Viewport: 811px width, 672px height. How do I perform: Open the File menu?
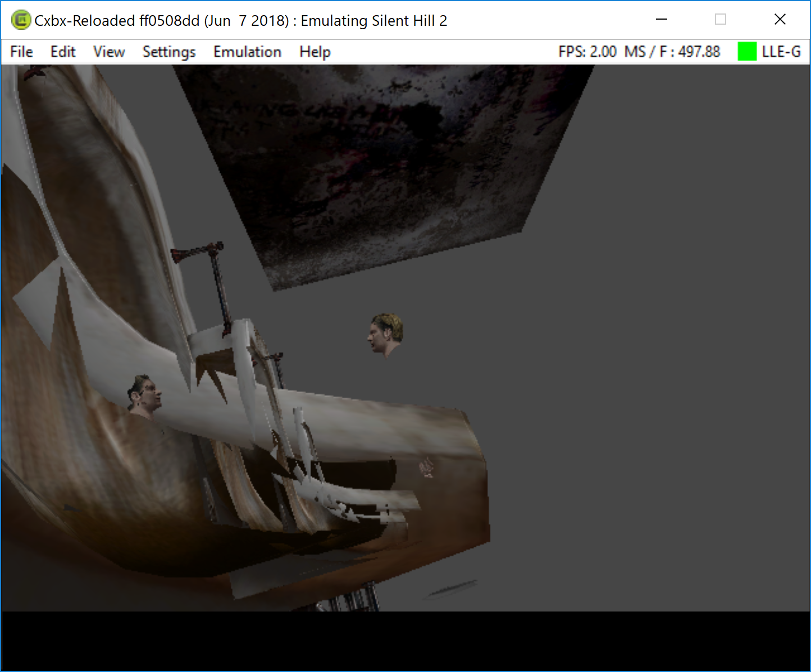pos(21,52)
